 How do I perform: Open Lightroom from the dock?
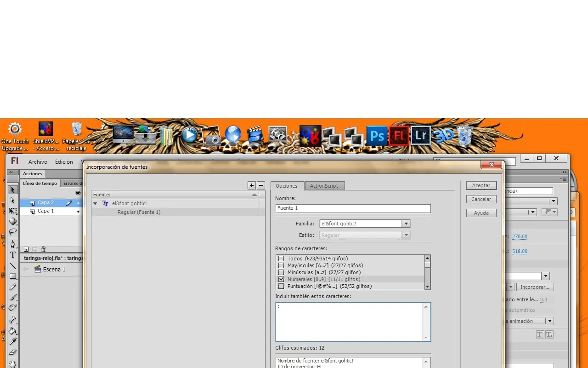[x=420, y=136]
